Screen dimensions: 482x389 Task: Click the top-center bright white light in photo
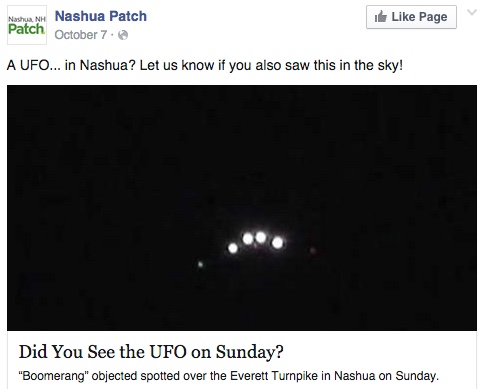coord(261,237)
